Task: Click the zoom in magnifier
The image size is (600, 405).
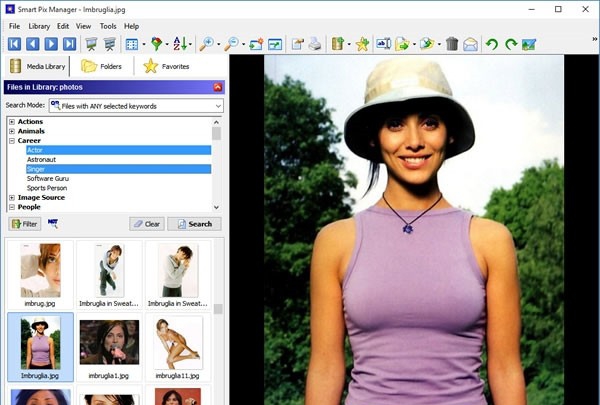Action: point(207,44)
